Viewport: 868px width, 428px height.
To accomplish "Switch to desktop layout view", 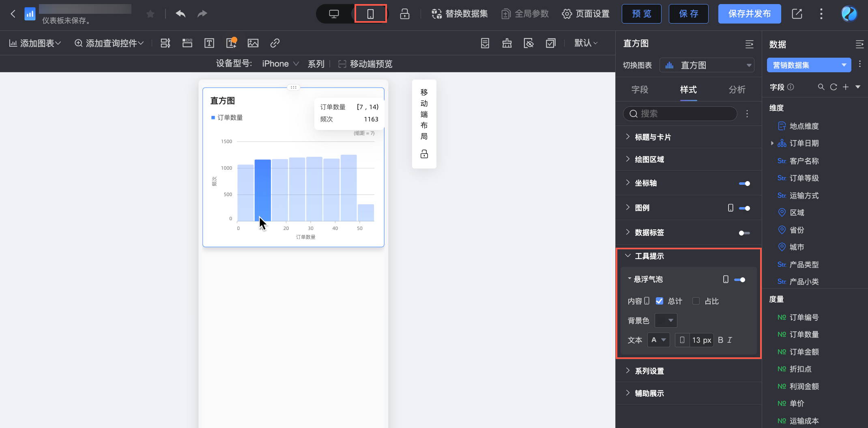I will tap(334, 14).
